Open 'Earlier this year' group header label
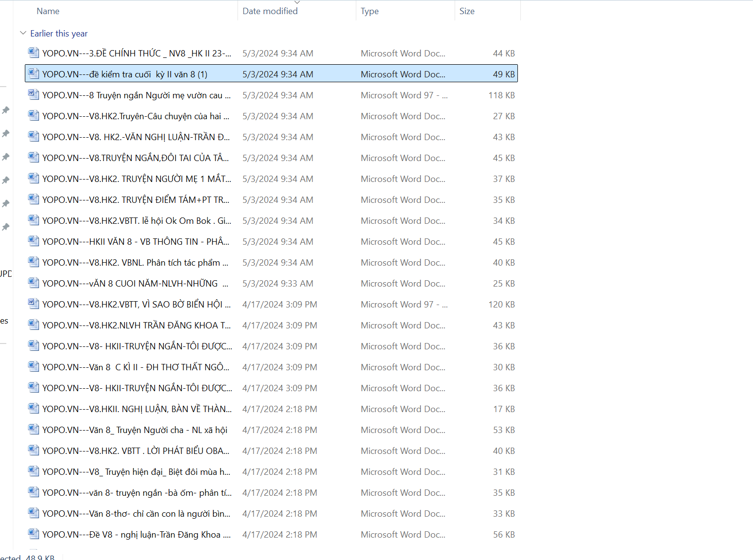 click(x=59, y=34)
